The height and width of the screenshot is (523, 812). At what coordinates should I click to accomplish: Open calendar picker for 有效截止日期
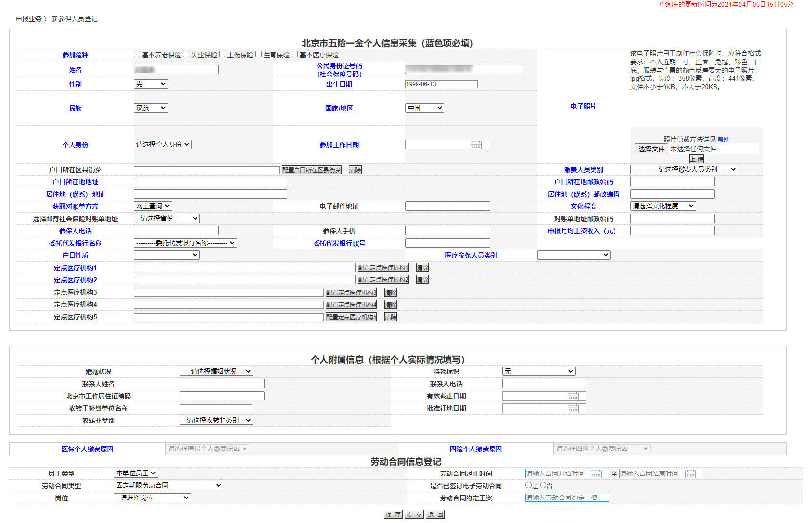[x=573, y=397]
